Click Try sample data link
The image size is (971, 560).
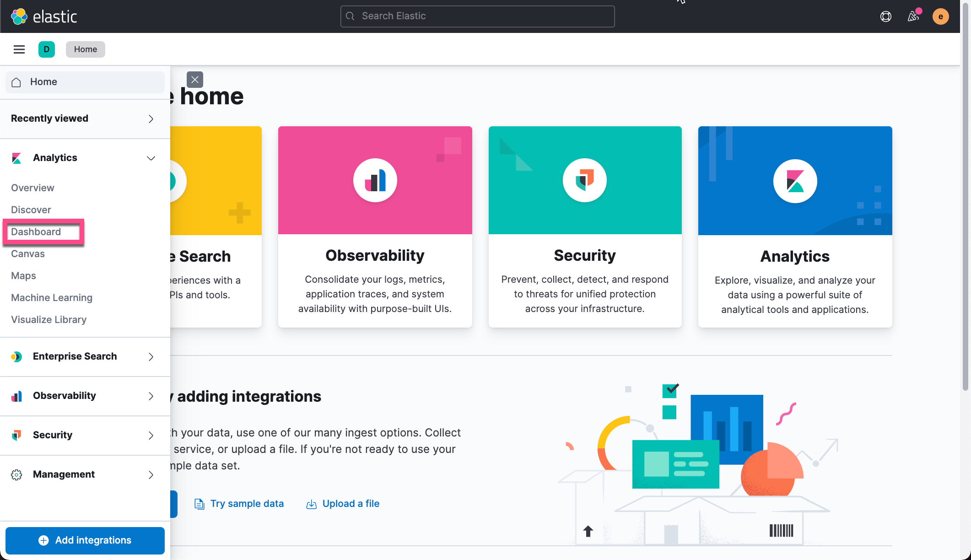coord(246,503)
